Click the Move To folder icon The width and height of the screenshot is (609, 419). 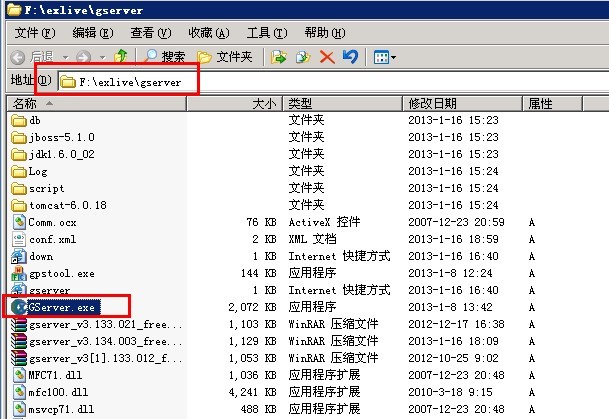[x=279, y=57]
